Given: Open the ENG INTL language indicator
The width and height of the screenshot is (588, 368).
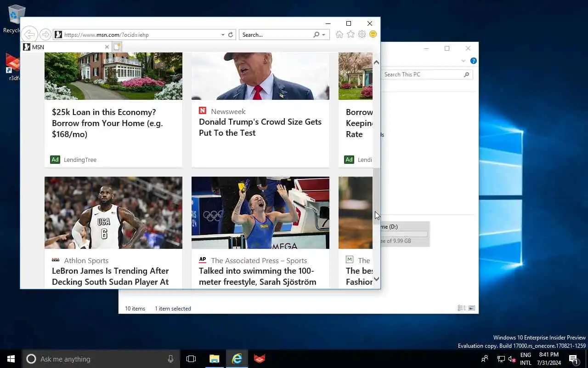Looking at the screenshot, I should 526,359.
